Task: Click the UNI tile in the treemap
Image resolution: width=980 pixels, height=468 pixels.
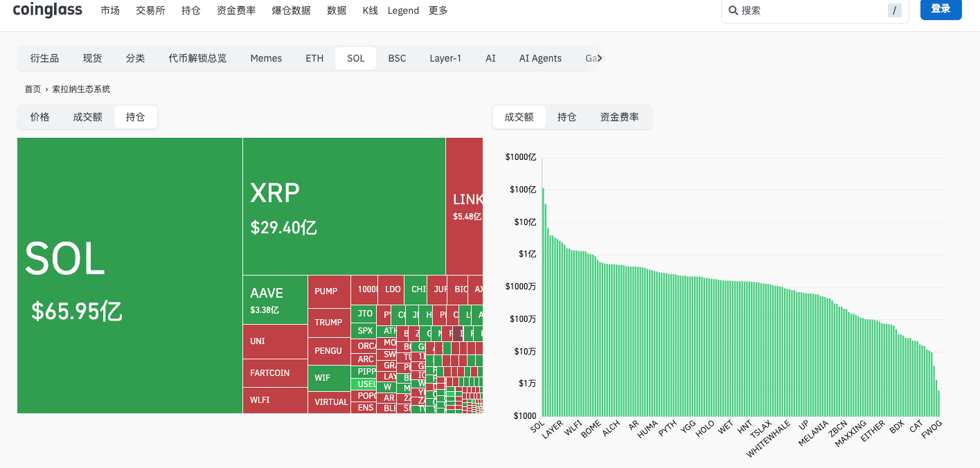Action: click(275, 341)
